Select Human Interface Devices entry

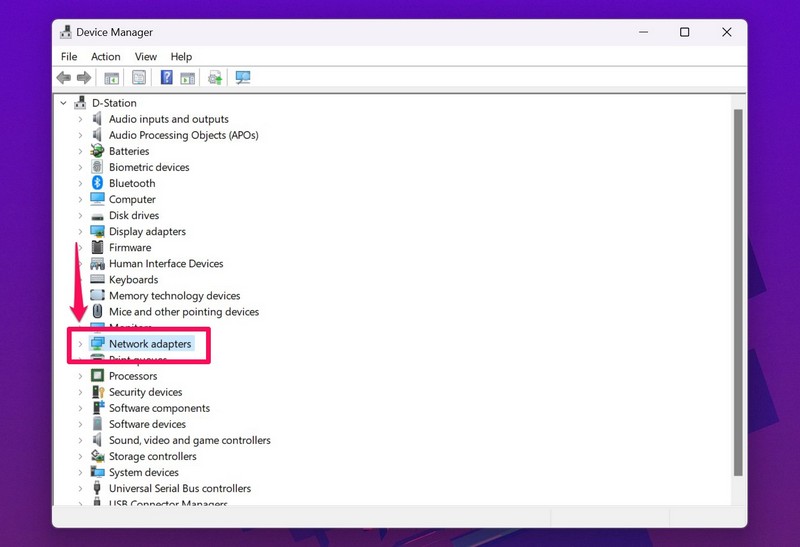[x=165, y=263]
